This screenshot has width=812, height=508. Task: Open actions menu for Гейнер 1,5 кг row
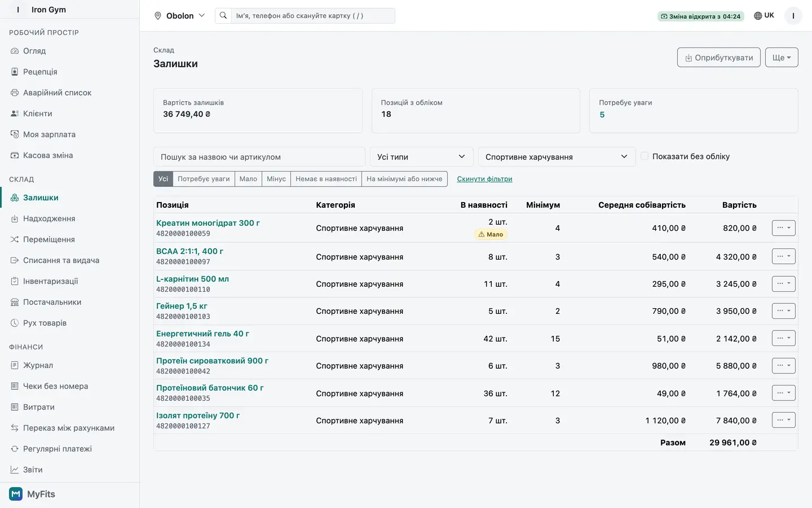coord(783,310)
